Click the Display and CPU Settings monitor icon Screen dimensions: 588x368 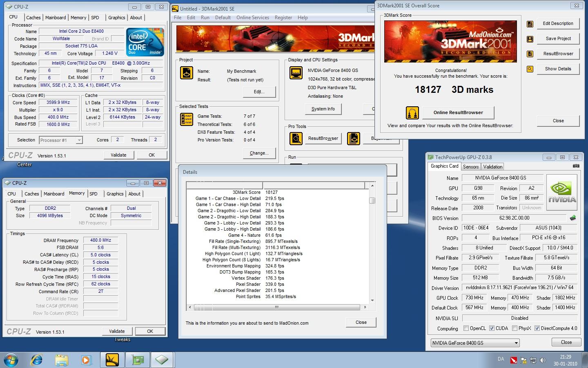[296, 73]
